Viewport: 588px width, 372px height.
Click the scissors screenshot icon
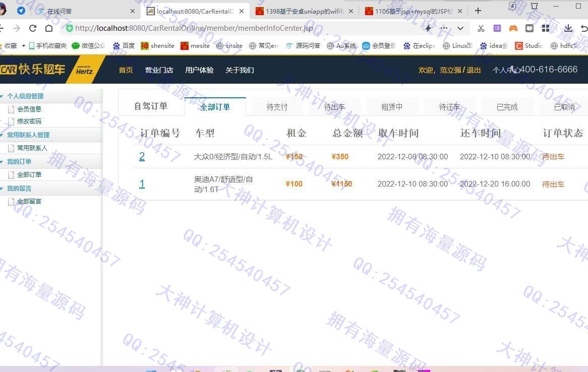481,29
